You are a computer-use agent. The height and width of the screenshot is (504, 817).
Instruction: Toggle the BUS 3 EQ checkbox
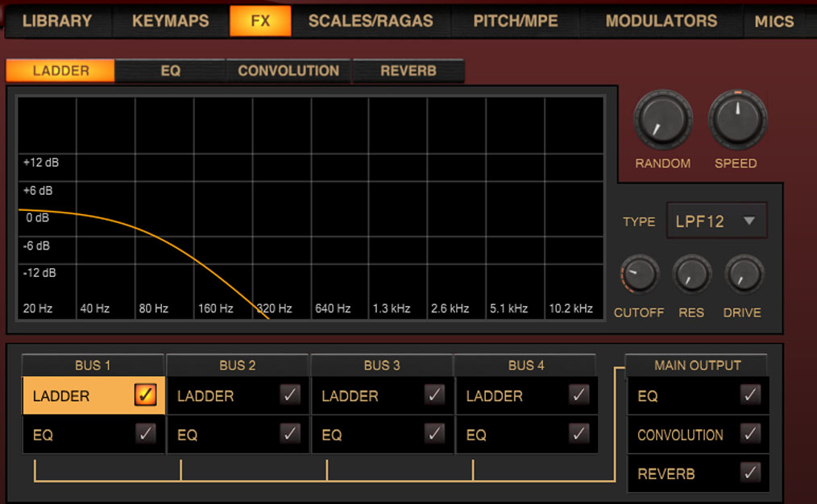point(434,433)
